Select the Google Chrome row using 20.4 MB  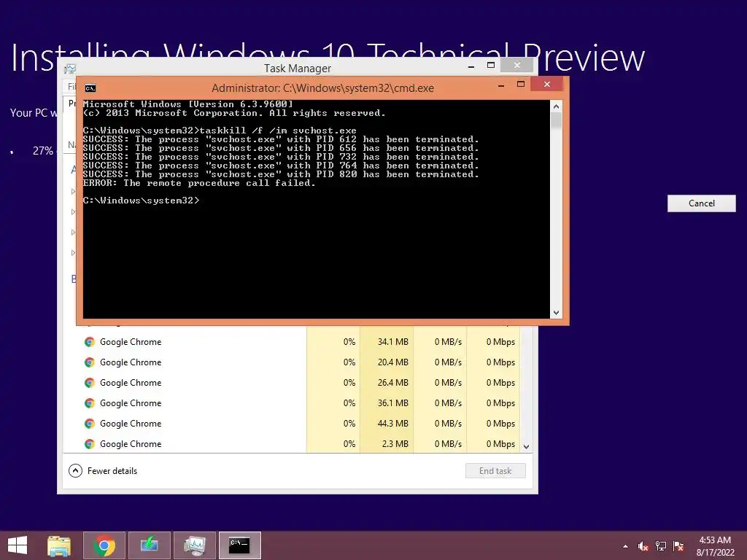click(292, 362)
